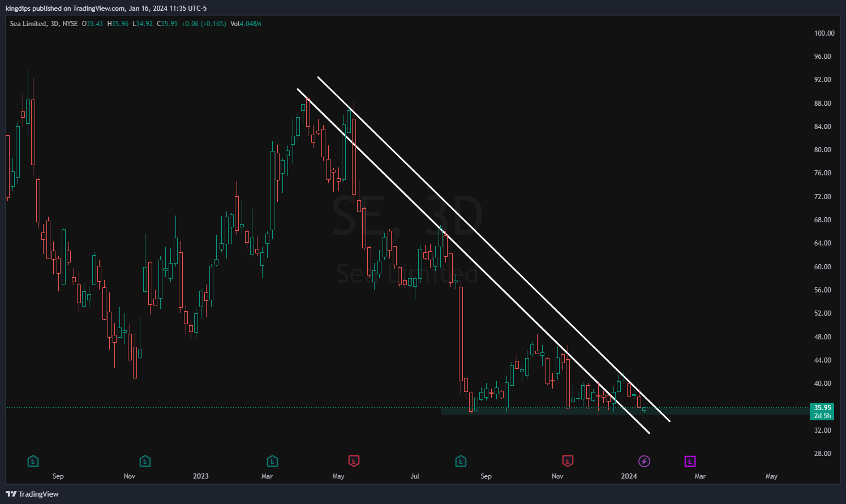Click the 52.00 price axis label
This screenshot has width=846, height=504.
pos(822,313)
